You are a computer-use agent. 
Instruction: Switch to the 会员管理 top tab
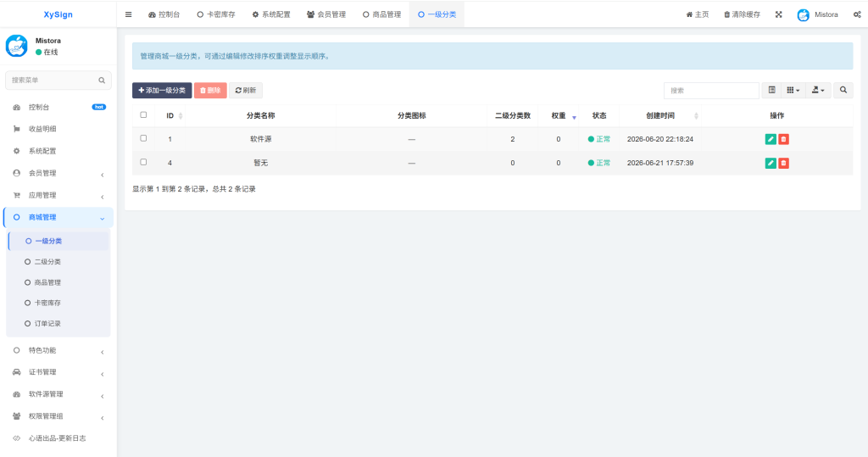tap(326, 14)
